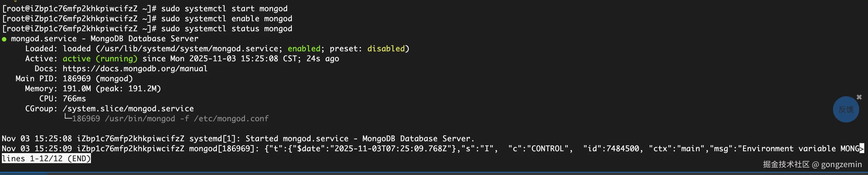Open the docs.mongodb.org manual link
This screenshot has width=868, height=175.
click(135, 69)
